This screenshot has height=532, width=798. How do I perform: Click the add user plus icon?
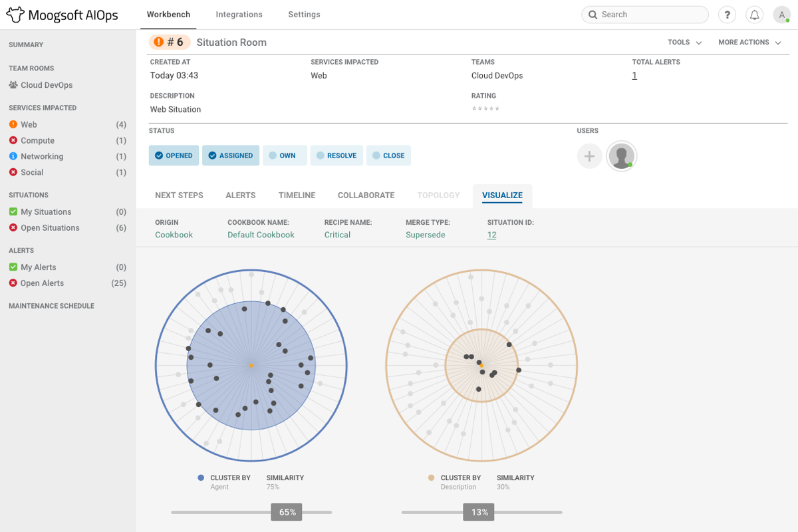point(589,156)
